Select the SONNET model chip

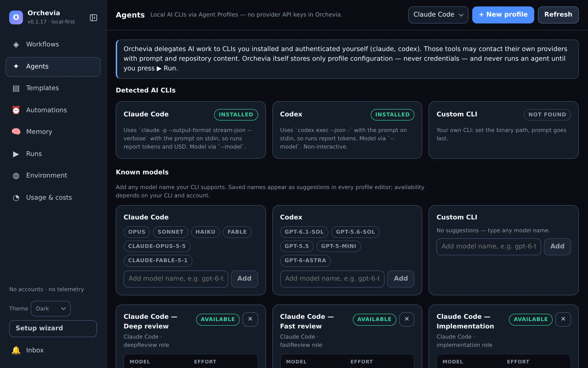click(171, 232)
